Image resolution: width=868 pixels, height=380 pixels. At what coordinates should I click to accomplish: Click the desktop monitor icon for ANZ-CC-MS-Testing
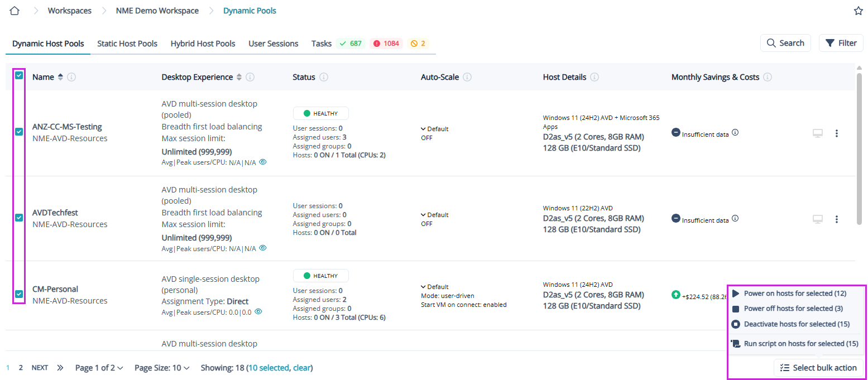[818, 133]
